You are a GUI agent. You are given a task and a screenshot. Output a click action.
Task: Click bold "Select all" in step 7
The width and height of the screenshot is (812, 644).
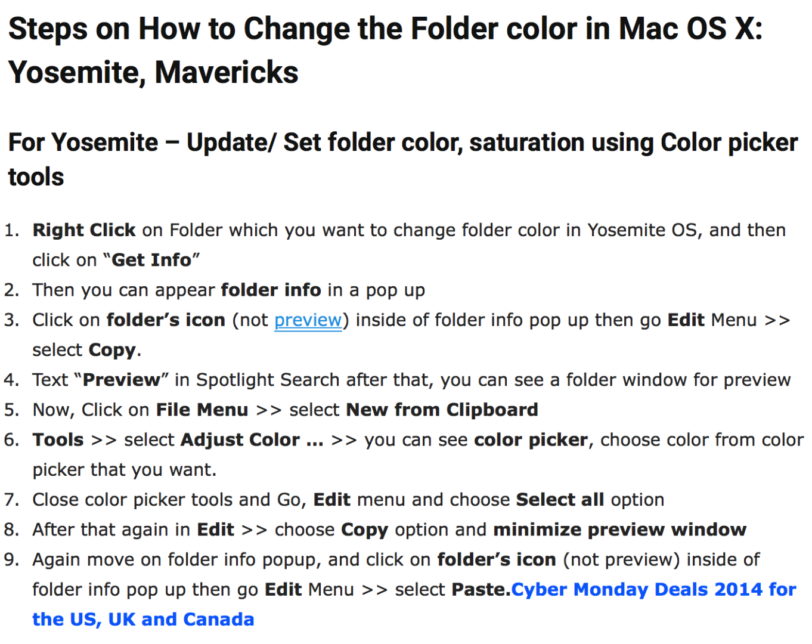click(x=560, y=500)
